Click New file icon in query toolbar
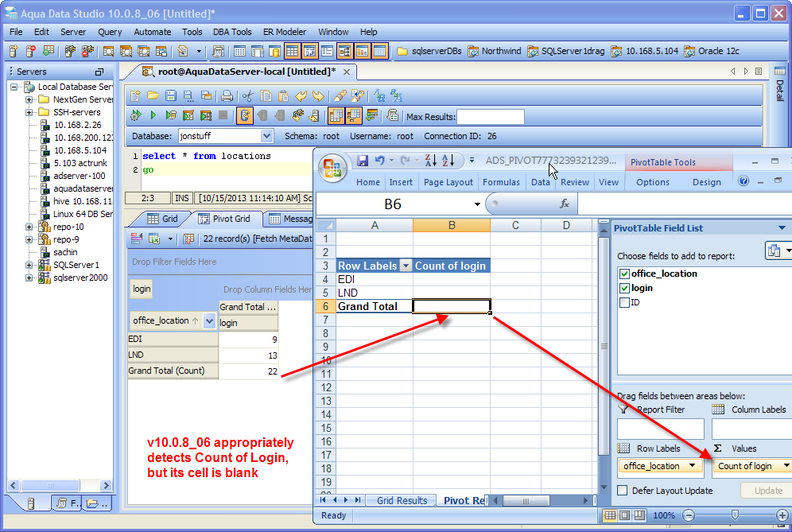This screenshot has height=532, width=792. coord(135,96)
